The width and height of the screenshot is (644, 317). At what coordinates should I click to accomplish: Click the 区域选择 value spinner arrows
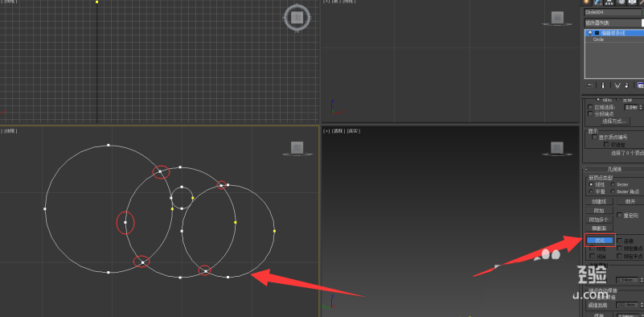[x=641, y=107]
